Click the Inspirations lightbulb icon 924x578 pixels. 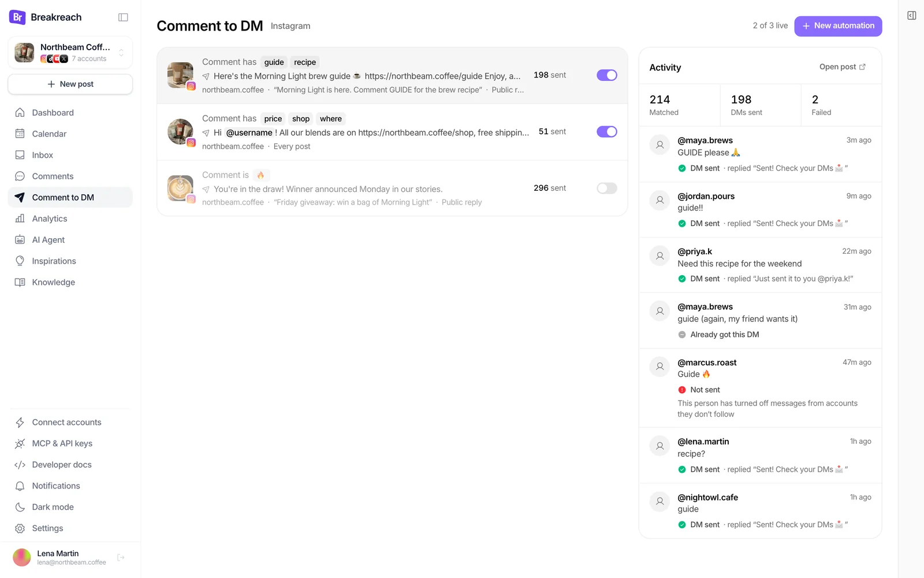click(20, 261)
